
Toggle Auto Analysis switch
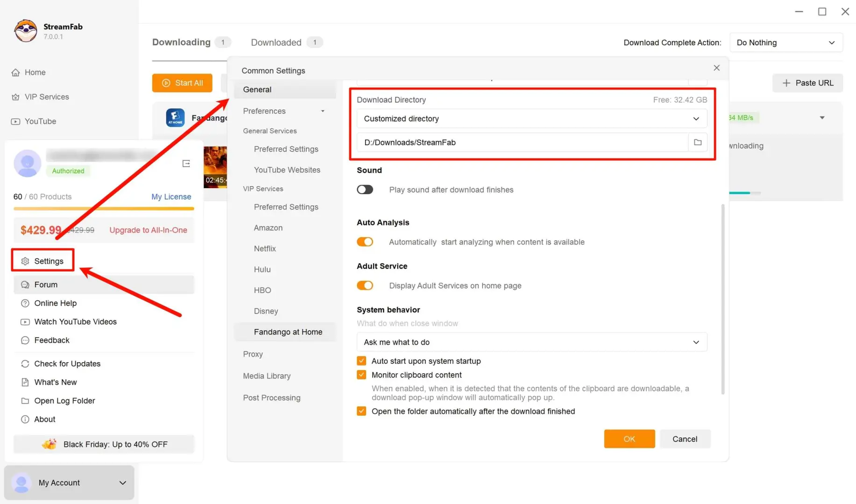[365, 242]
